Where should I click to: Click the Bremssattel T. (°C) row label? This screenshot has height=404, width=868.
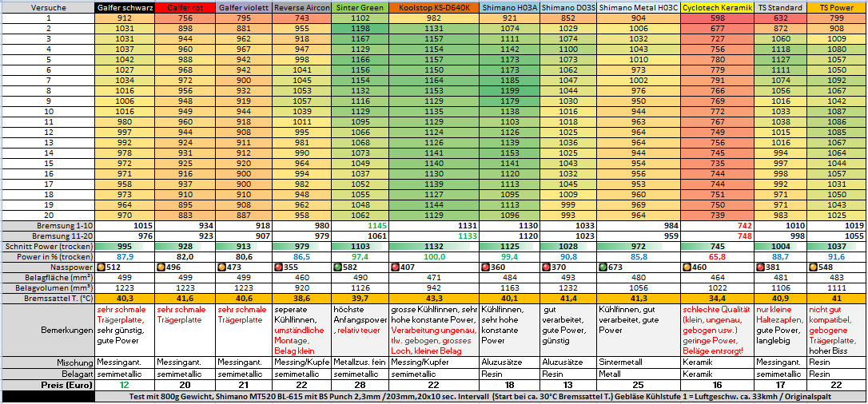pos(48,299)
